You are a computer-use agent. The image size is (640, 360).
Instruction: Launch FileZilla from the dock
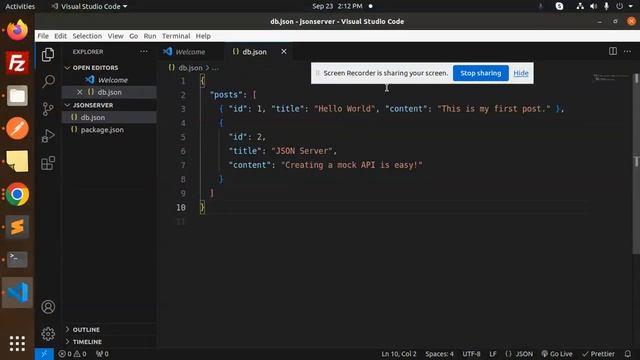(x=17, y=63)
